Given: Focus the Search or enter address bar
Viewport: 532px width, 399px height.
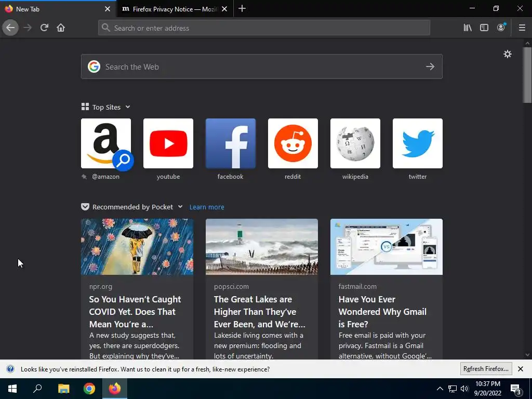Looking at the screenshot, I should pos(264,28).
